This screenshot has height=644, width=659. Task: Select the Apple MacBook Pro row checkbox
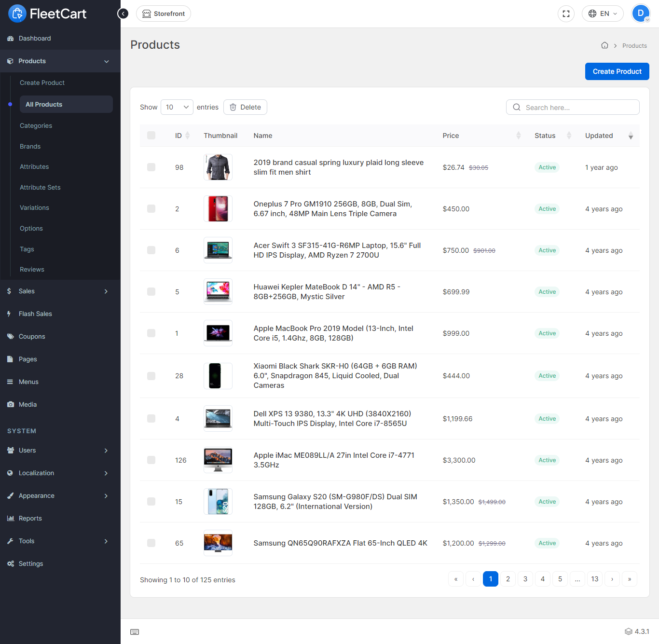[x=151, y=333]
